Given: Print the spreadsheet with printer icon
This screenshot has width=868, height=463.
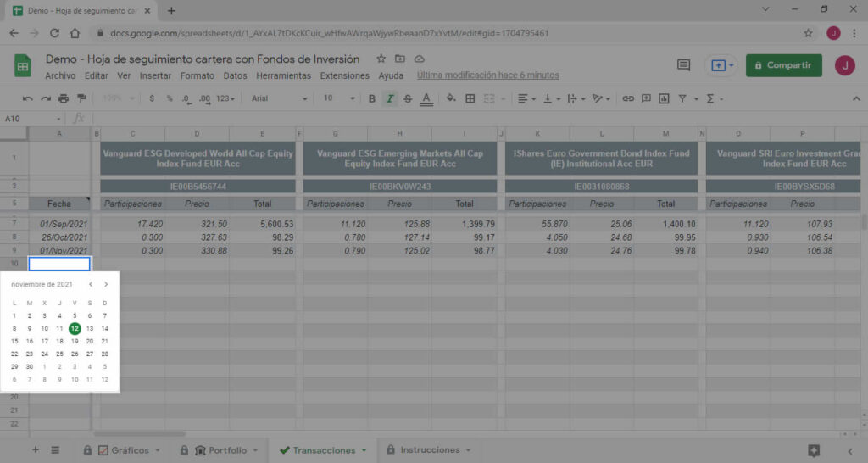Looking at the screenshot, I should click(x=64, y=98).
